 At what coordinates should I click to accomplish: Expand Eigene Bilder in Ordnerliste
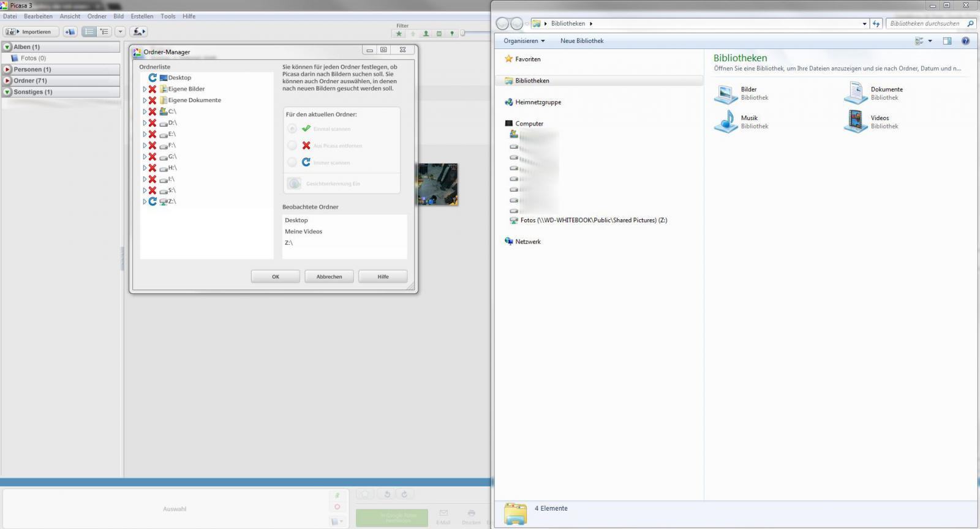pyautogui.click(x=145, y=89)
